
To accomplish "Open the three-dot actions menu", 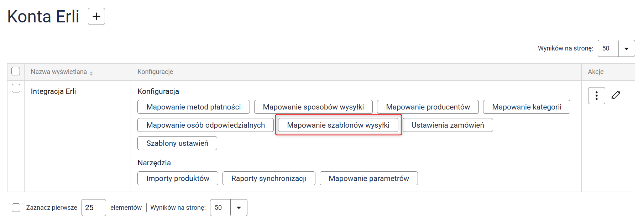I will click(596, 96).
